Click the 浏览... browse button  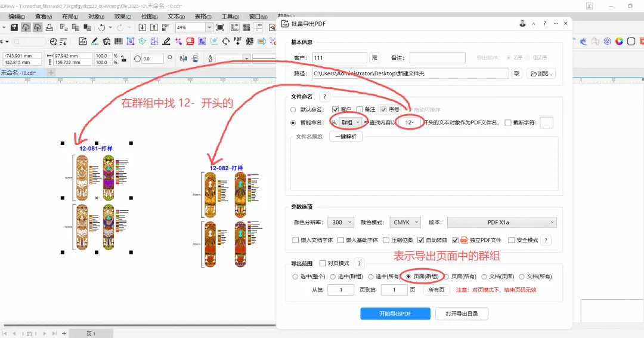click(541, 73)
